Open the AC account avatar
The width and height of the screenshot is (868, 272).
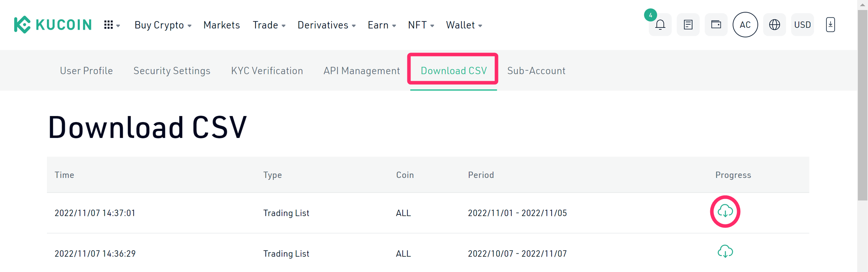[745, 25]
